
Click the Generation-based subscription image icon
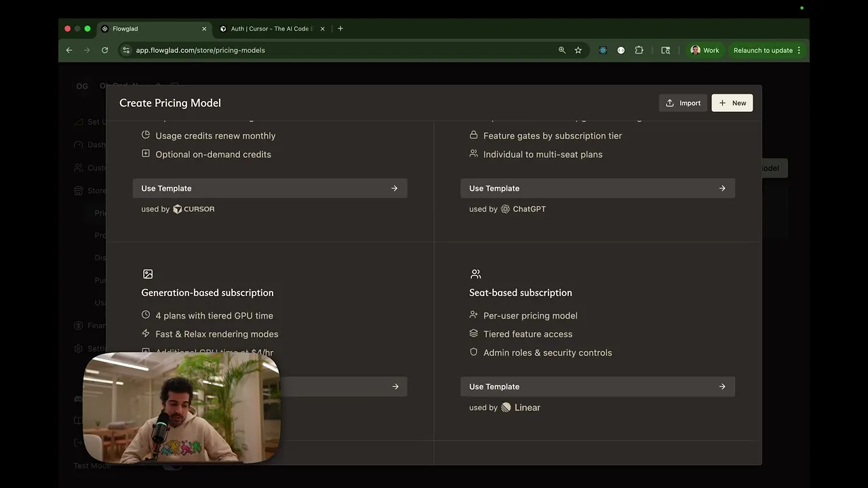148,274
